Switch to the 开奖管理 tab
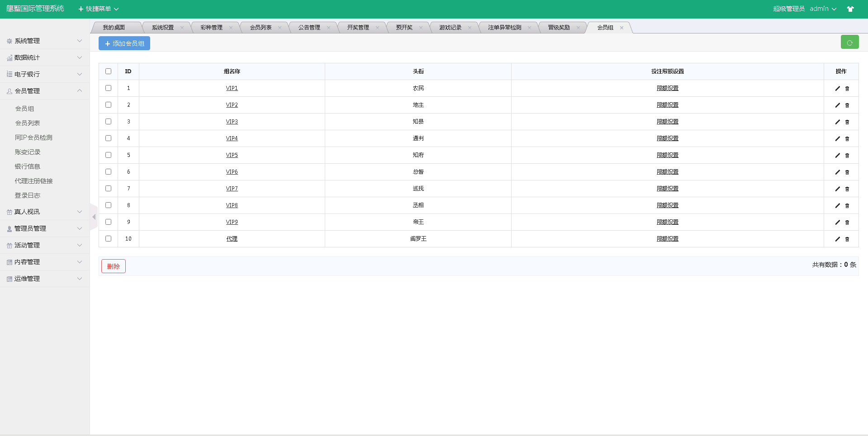This screenshot has width=868, height=436. (x=358, y=28)
